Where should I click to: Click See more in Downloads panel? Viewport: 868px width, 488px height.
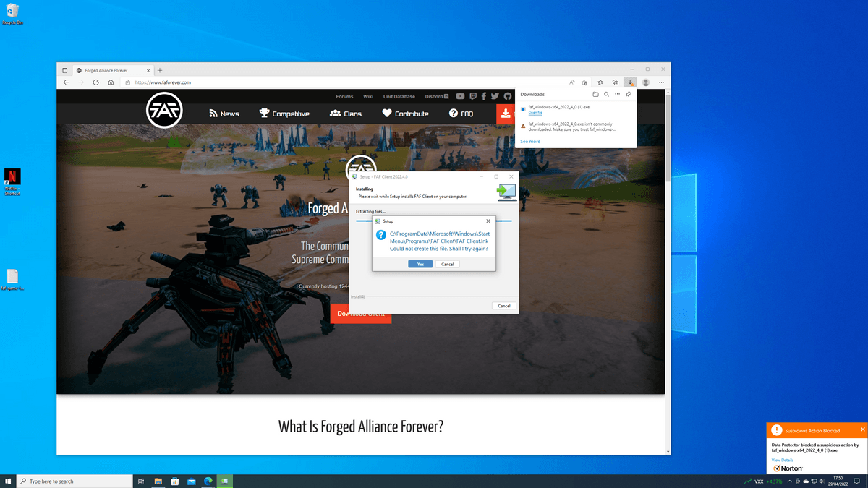(x=530, y=142)
